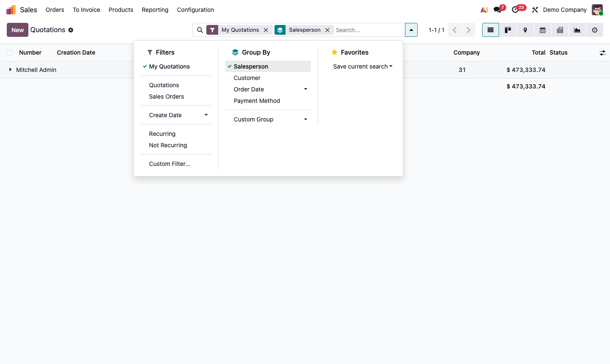Viewport: 610px width, 364px height.
Task: Click the AI assistant icon
Action: pyautogui.click(x=484, y=9)
